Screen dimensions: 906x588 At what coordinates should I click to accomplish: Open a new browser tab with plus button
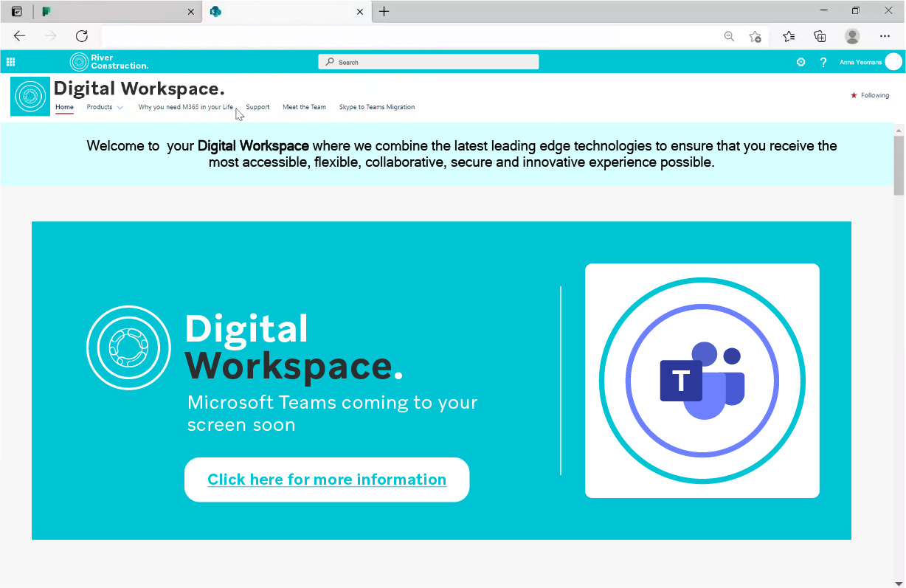(384, 11)
